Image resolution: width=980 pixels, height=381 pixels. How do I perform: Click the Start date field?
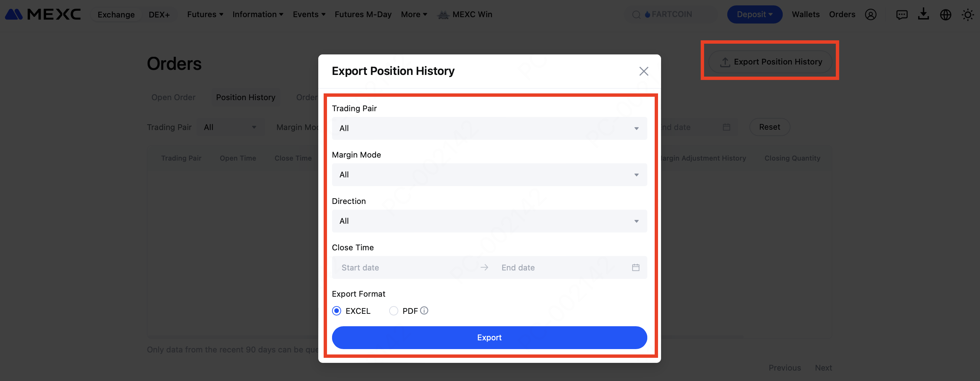tap(403, 267)
